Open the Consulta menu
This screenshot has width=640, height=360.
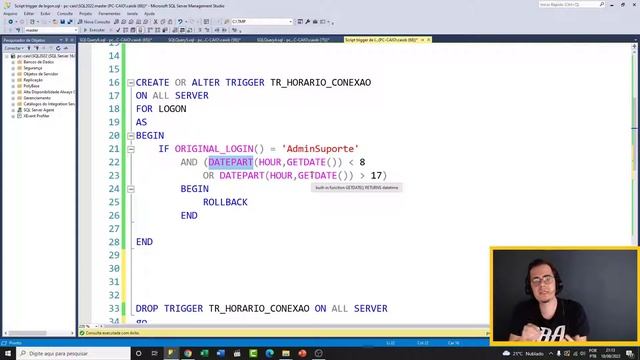64,13
